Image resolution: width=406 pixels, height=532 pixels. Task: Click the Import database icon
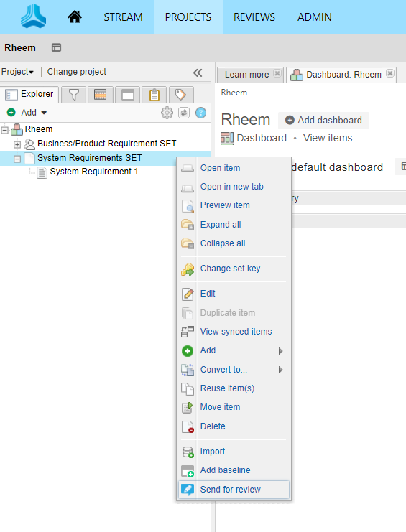click(x=188, y=452)
